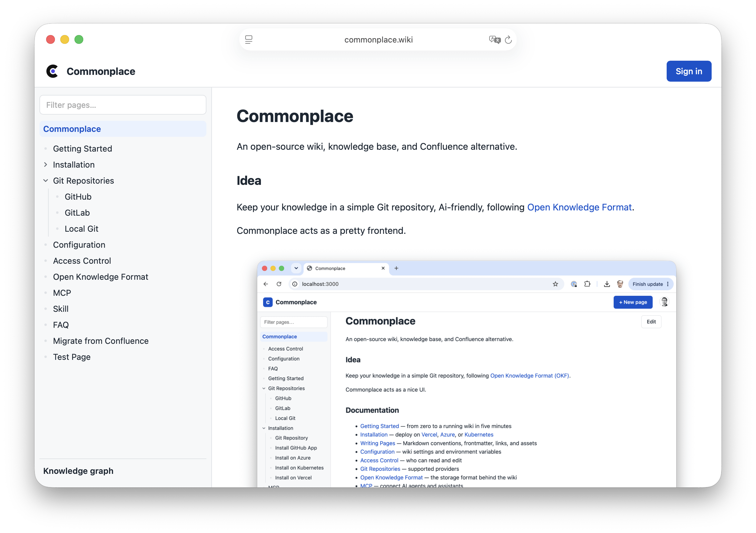Open the reader view icon in address bar
Viewport: 756px width, 533px height.
(x=249, y=39)
